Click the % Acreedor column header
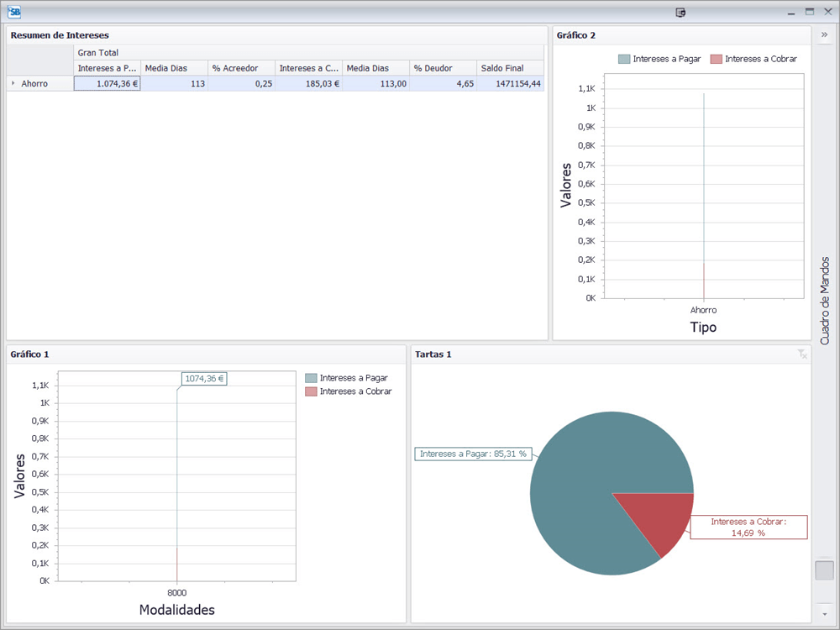Image resolution: width=840 pixels, height=630 pixels. (x=241, y=68)
